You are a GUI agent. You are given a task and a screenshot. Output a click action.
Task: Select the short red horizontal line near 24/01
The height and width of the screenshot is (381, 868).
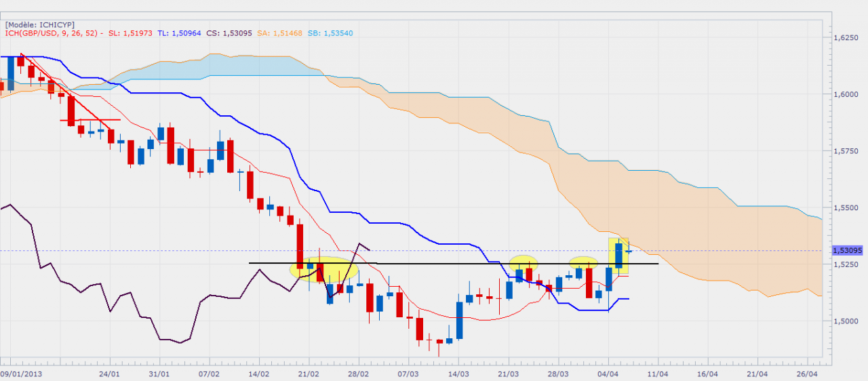pyautogui.click(x=90, y=120)
